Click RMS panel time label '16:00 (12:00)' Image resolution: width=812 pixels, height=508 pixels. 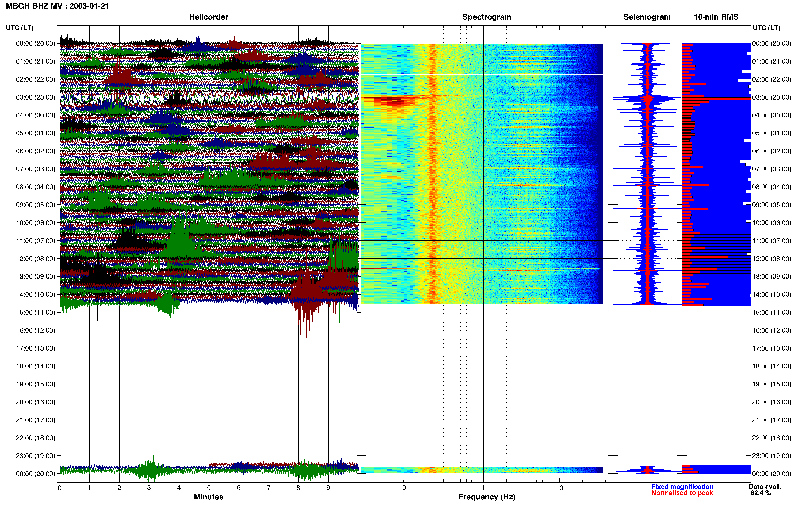tap(772, 330)
